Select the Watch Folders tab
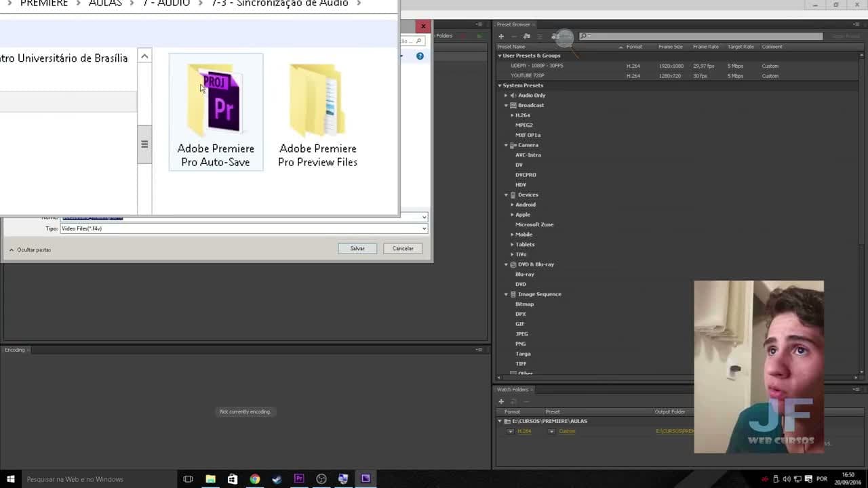The height and width of the screenshot is (488, 868). pyautogui.click(x=513, y=390)
